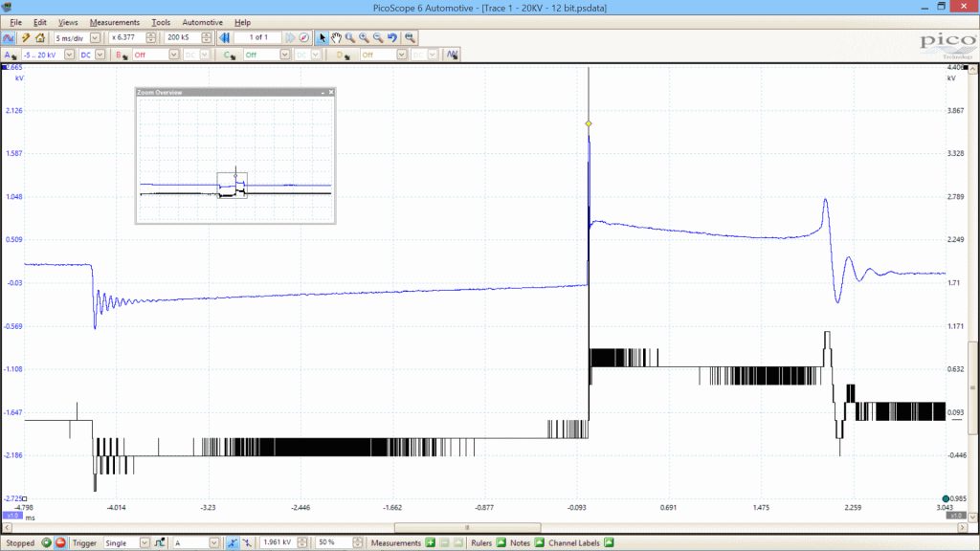
Task: Go to the first waveform buffer
Action: point(224,37)
